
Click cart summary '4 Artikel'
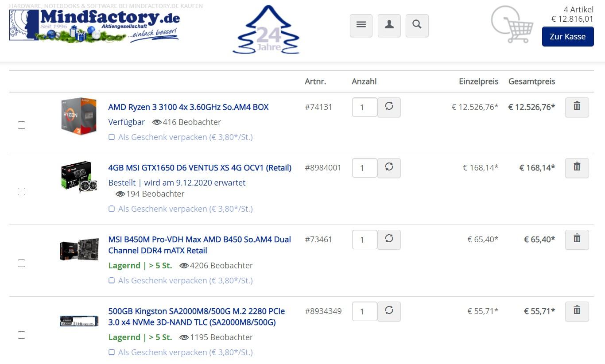578,10
